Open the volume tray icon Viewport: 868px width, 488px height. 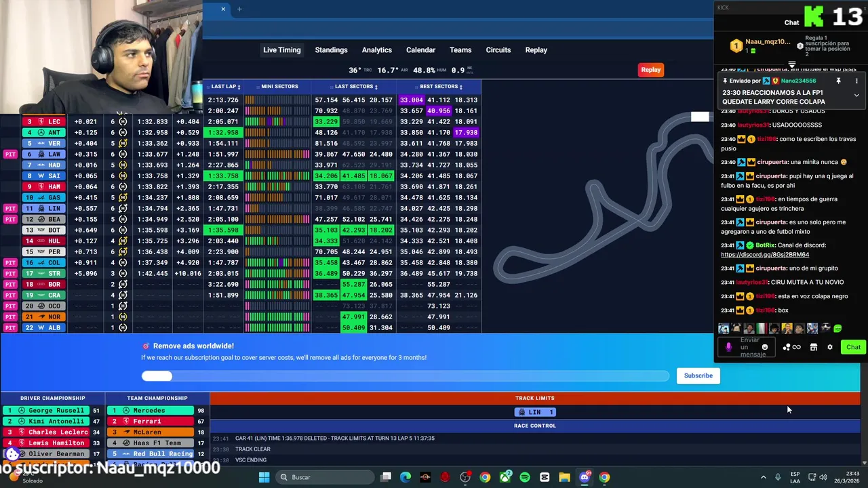(823, 477)
